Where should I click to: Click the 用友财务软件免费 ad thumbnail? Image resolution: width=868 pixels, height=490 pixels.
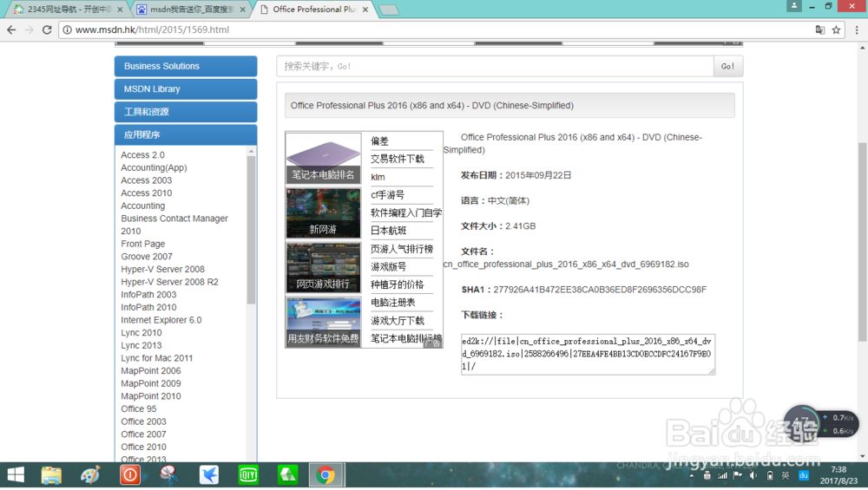[x=323, y=322]
